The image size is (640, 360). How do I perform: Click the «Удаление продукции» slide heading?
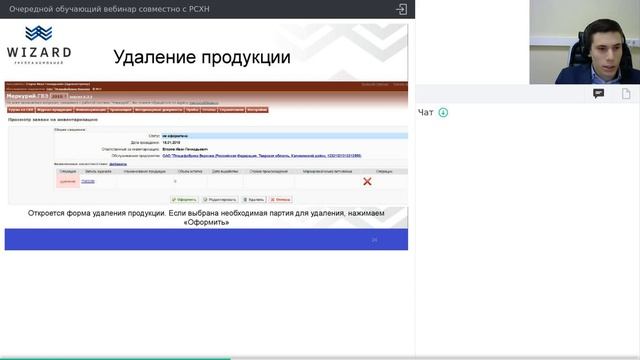point(202,57)
